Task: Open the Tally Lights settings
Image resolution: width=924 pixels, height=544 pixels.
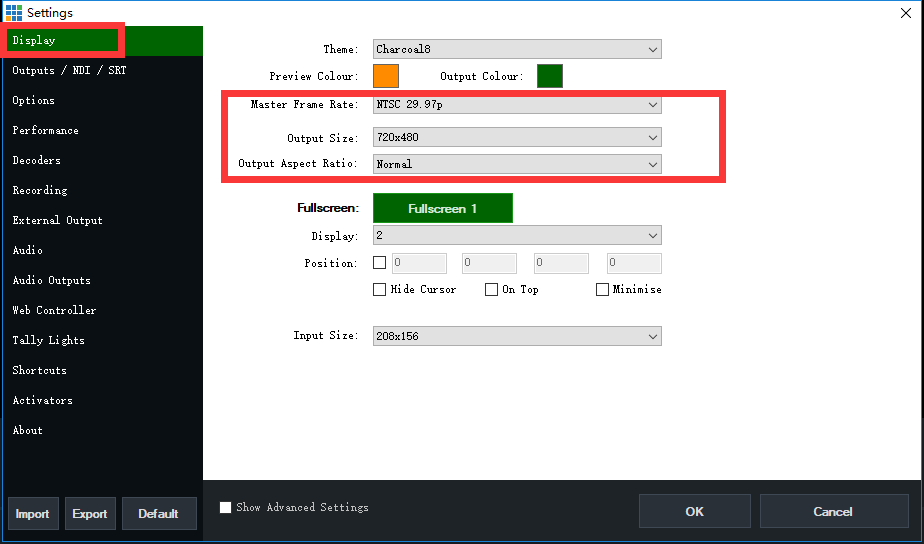Action: pyautogui.click(x=103, y=341)
